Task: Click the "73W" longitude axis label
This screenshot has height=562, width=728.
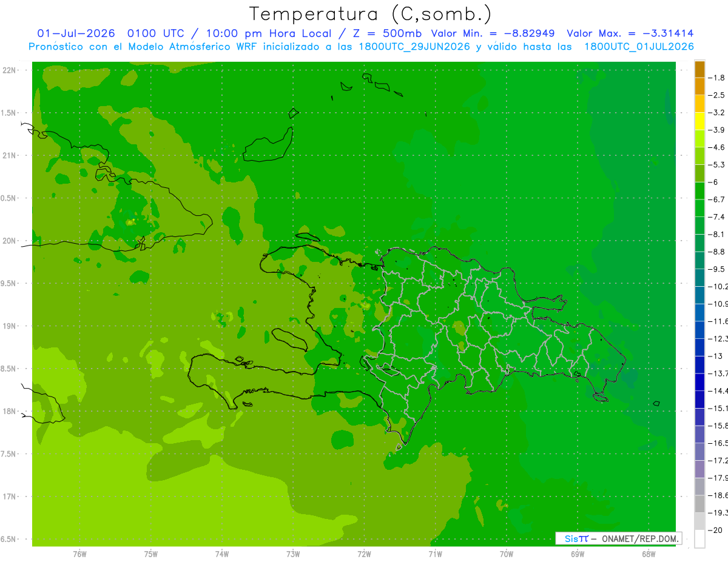Action: point(293,554)
